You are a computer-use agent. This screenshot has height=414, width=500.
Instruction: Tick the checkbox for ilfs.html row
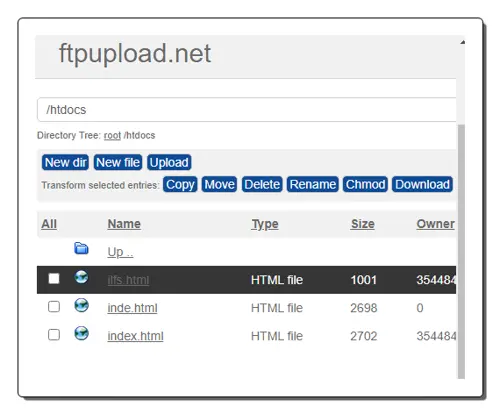pos(54,278)
